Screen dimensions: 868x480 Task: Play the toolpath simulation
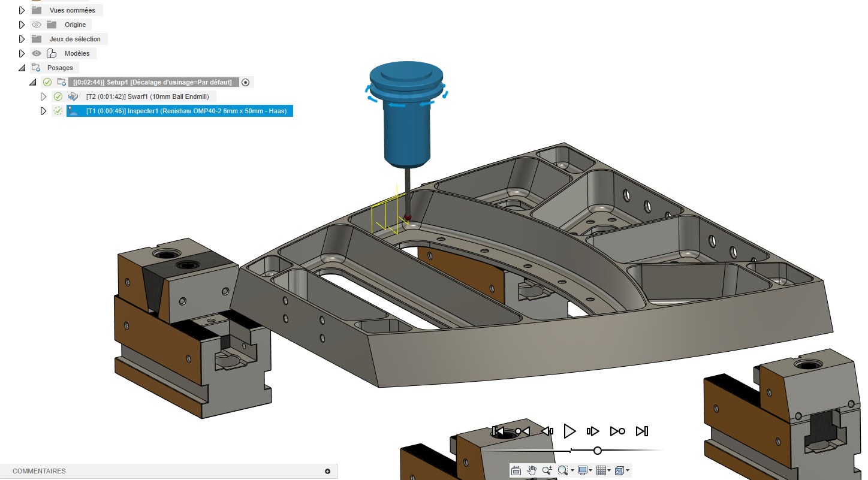(x=569, y=431)
